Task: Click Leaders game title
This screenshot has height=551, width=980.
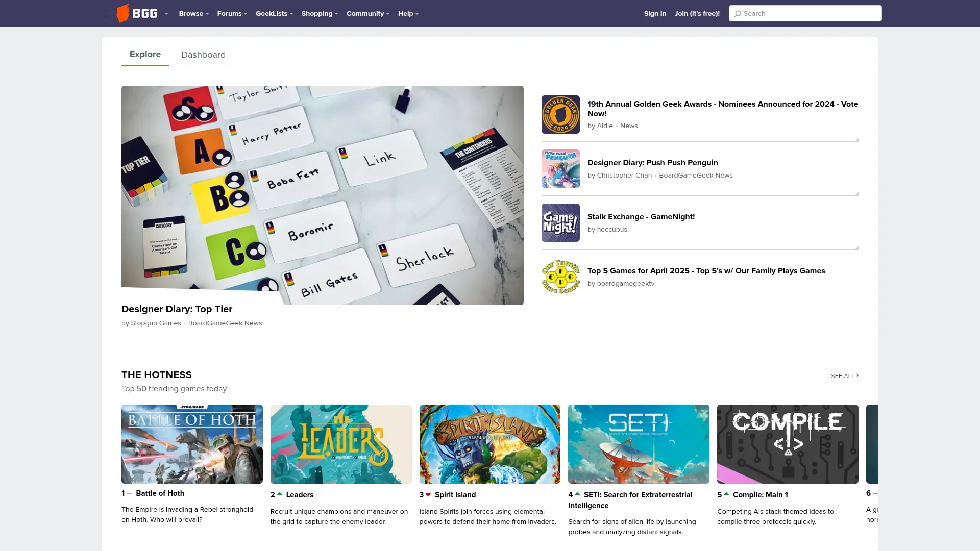Action: (x=300, y=495)
